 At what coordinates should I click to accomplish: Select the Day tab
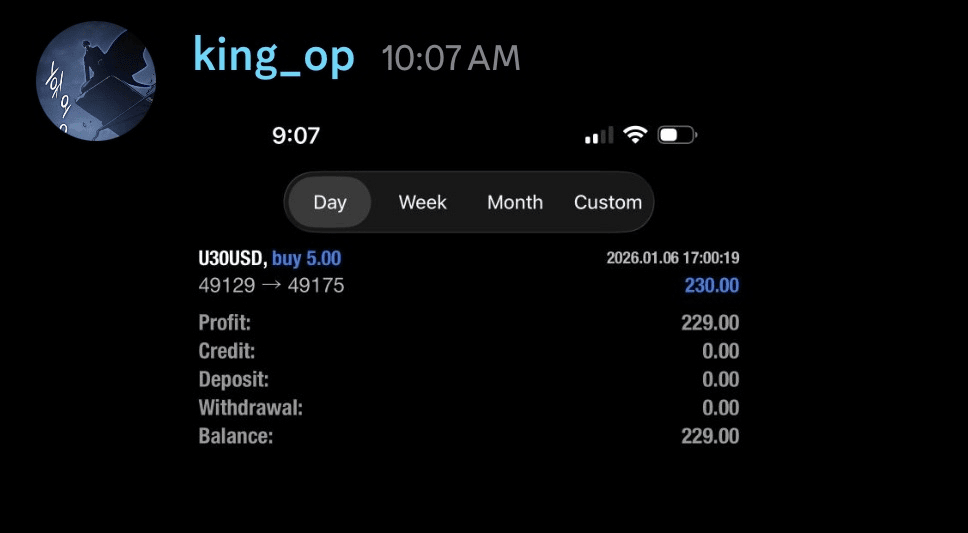pyautogui.click(x=330, y=202)
